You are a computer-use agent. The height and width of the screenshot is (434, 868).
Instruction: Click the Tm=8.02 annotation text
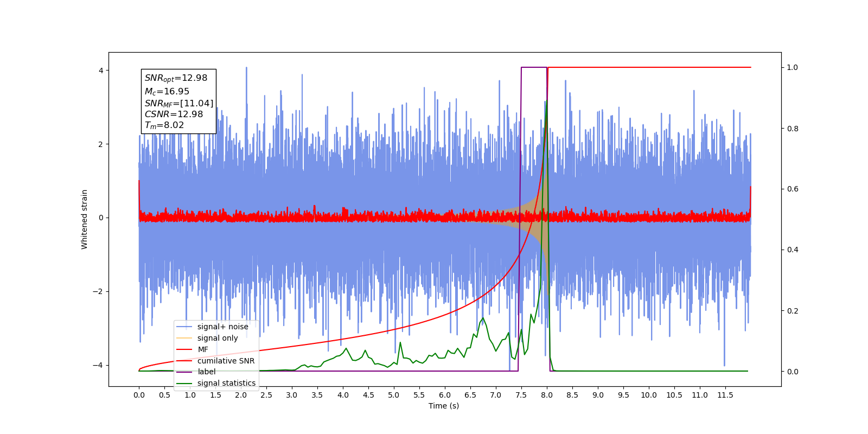click(x=164, y=125)
